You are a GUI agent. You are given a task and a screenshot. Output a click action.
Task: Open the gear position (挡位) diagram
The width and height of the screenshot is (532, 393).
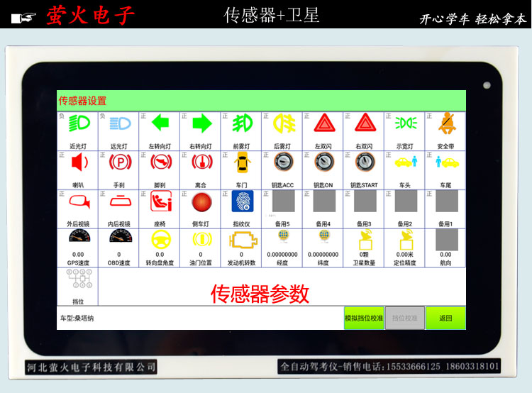(78, 281)
